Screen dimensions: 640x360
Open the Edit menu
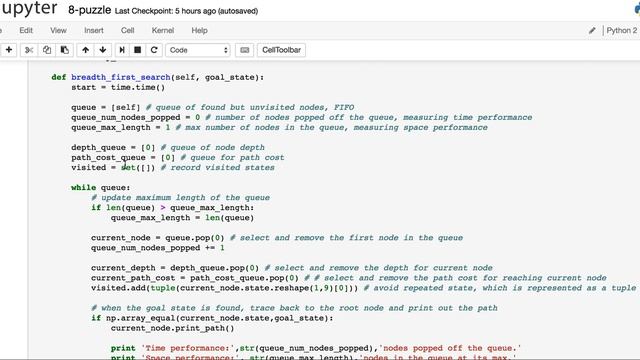[x=26, y=31]
